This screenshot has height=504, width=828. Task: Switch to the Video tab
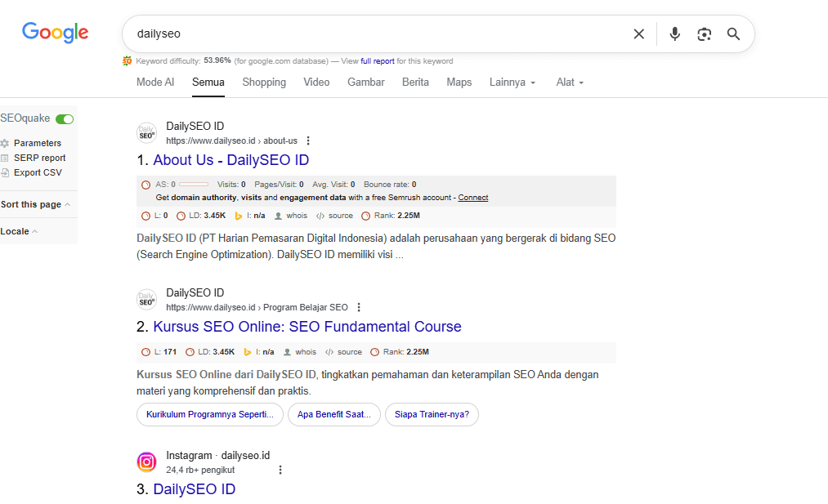[x=316, y=83]
